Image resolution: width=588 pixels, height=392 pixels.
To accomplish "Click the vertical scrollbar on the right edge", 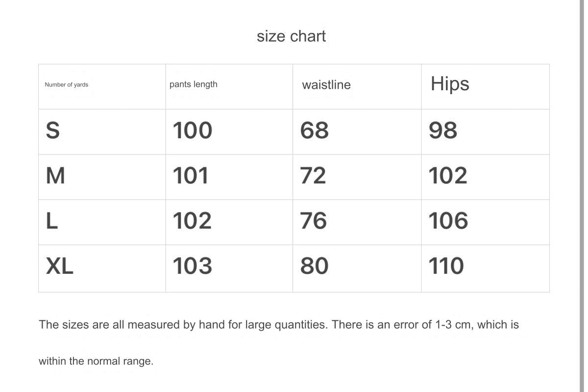I will (582, 196).
